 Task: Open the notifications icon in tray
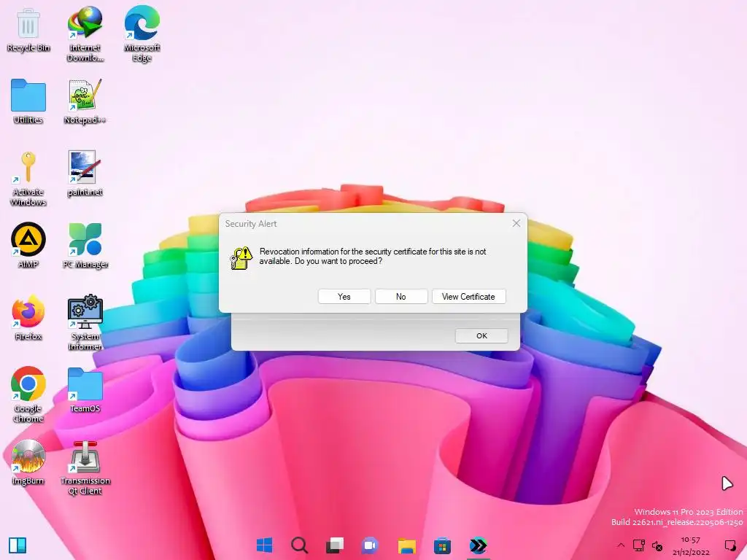point(729,545)
